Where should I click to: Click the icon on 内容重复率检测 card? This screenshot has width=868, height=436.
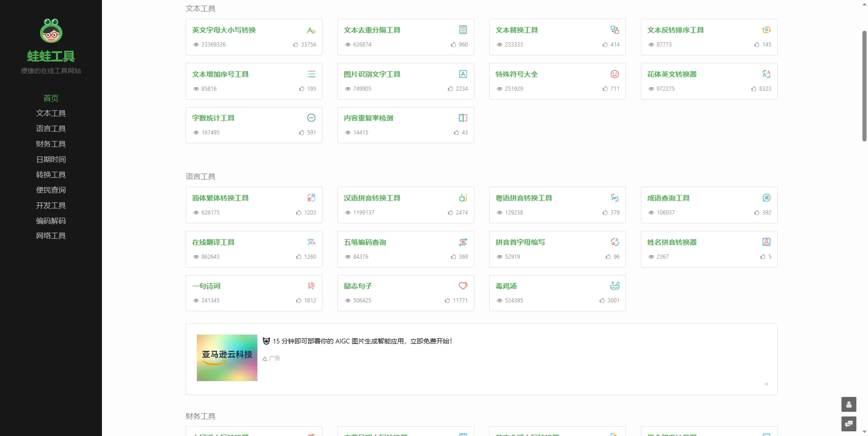click(x=463, y=118)
